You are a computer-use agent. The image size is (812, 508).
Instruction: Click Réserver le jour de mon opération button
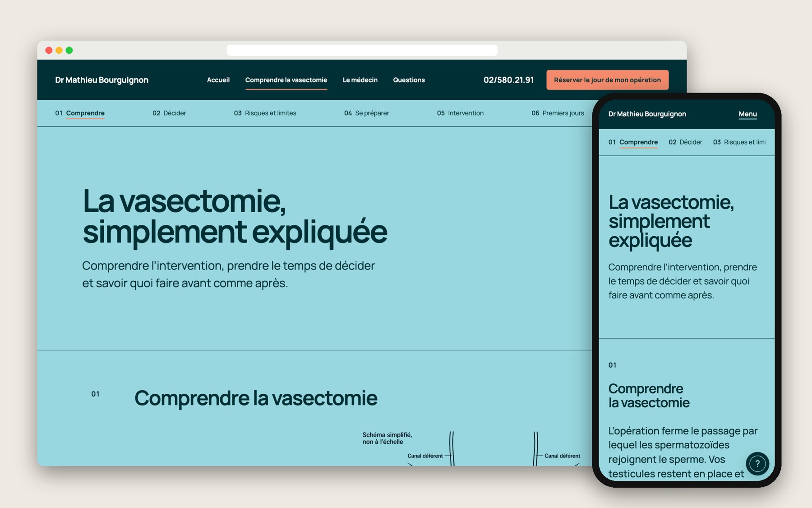[x=607, y=80]
